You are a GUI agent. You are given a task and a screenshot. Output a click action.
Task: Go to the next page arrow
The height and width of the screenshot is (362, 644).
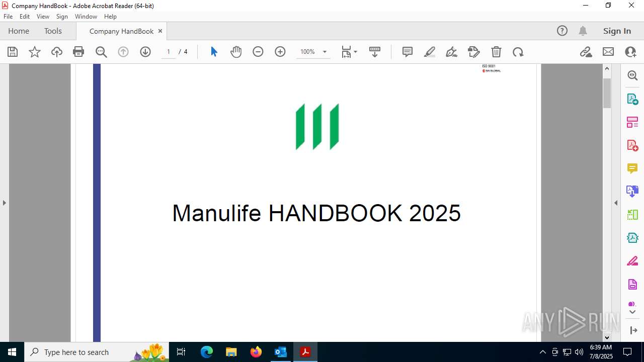pos(145,52)
